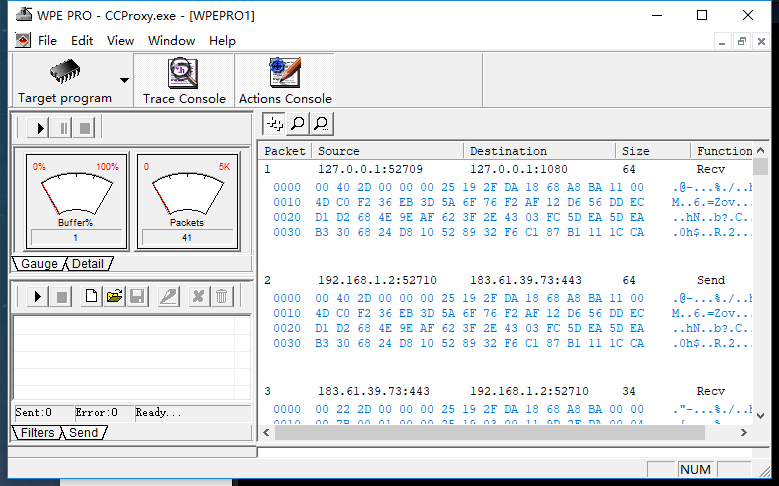Image resolution: width=779 pixels, height=486 pixels.
Task: Click the horizontal scrollbar thumb
Action: click(490, 433)
